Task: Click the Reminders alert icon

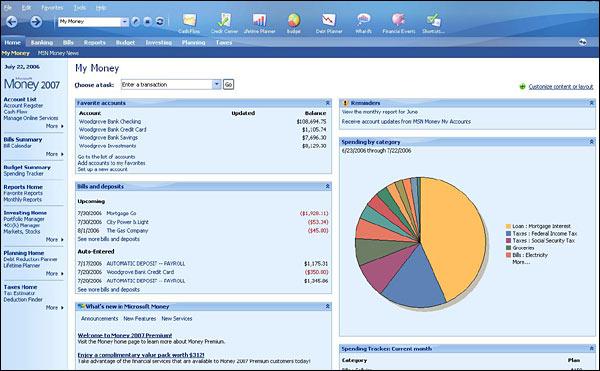Action: 345,103
